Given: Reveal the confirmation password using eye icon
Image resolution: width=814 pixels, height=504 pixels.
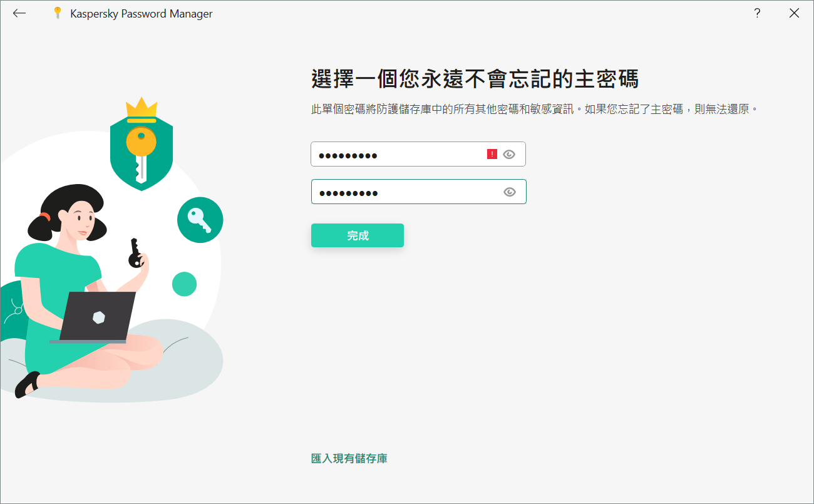Looking at the screenshot, I should coord(510,192).
